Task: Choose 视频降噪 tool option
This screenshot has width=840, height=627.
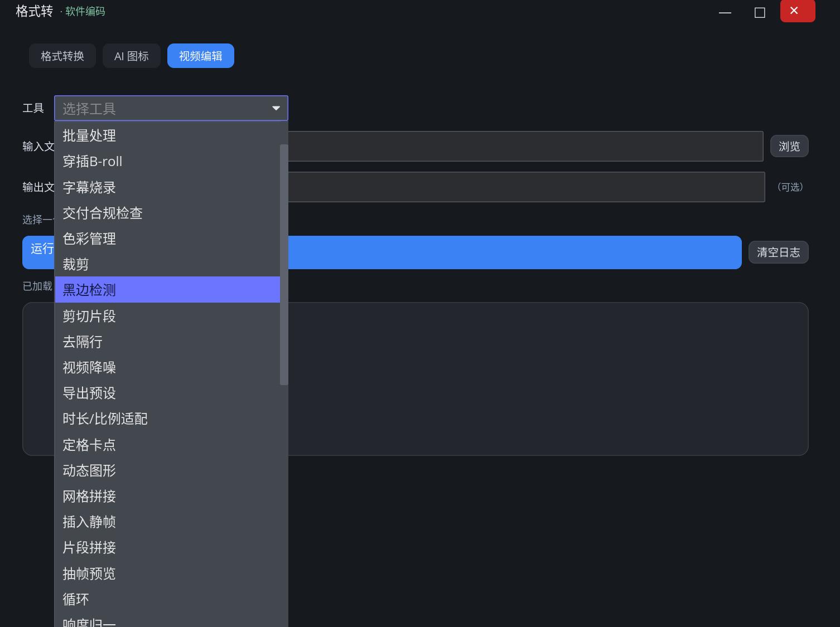Action: tap(167, 367)
